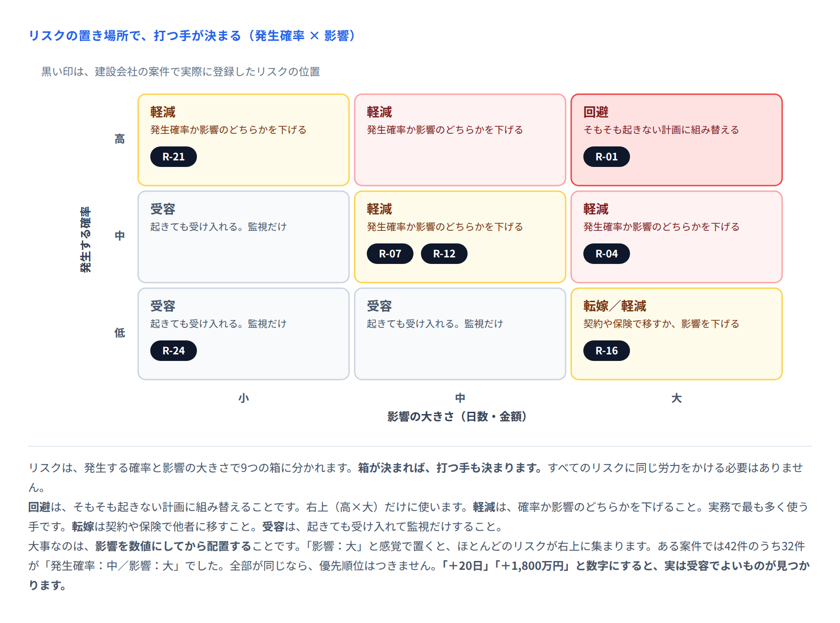Select the R-07 risk badge
Image resolution: width=840 pixels, height=623 pixels.
click(x=390, y=254)
